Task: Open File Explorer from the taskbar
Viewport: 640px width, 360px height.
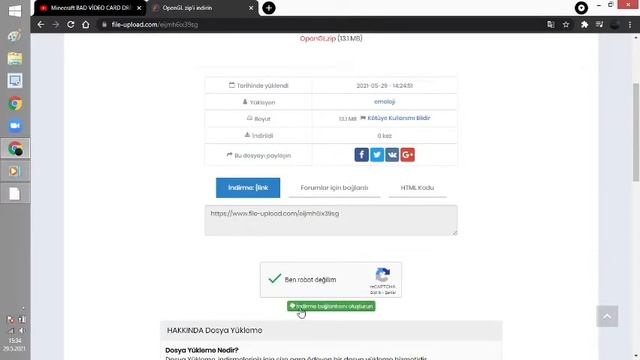Action: click(15, 58)
